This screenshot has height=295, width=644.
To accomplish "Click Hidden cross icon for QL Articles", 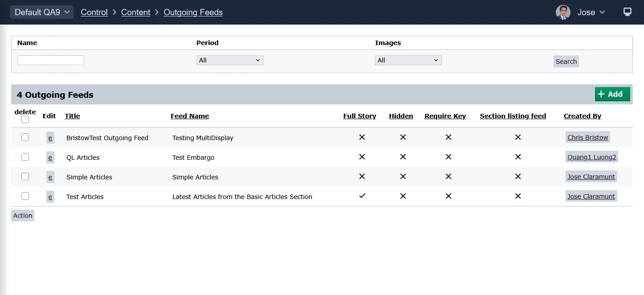I will 403,157.
